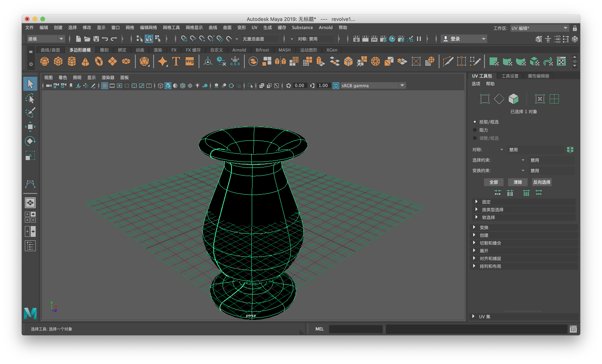Choose the Rotate tool in toolbox
This screenshot has width=602, height=364.
(x=30, y=141)
